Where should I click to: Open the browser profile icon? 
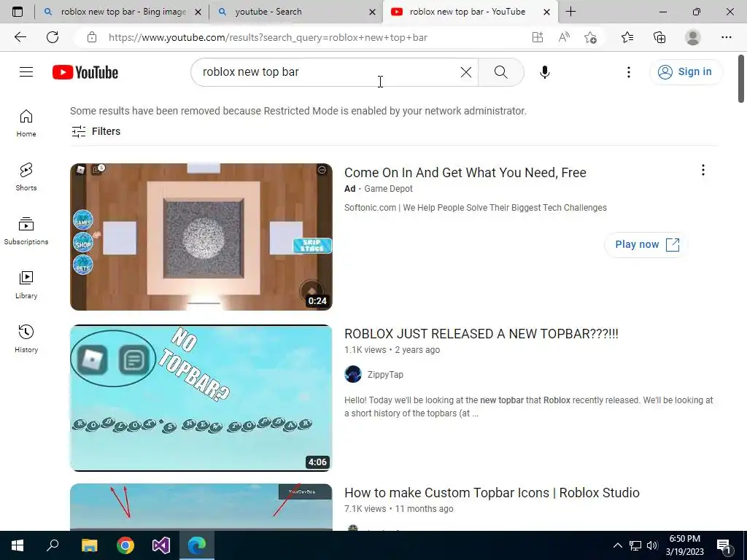[693, 37]
